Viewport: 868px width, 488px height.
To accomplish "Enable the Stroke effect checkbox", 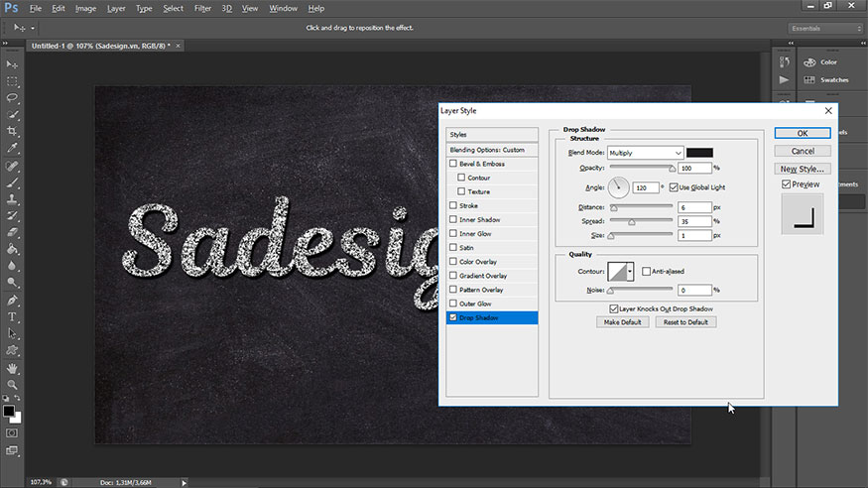I will pyautogui.click(x=453, y=205).
